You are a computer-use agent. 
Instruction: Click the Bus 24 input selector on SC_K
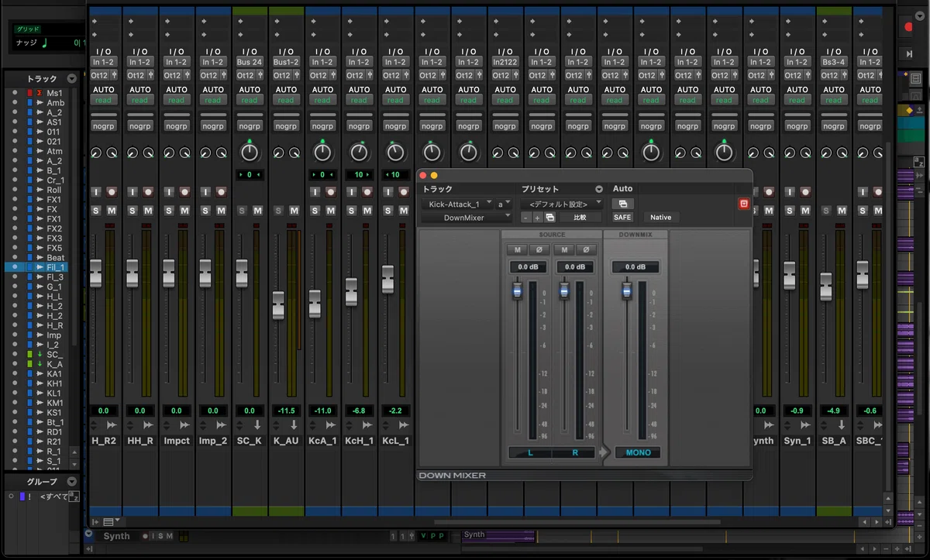pos(250,62)
